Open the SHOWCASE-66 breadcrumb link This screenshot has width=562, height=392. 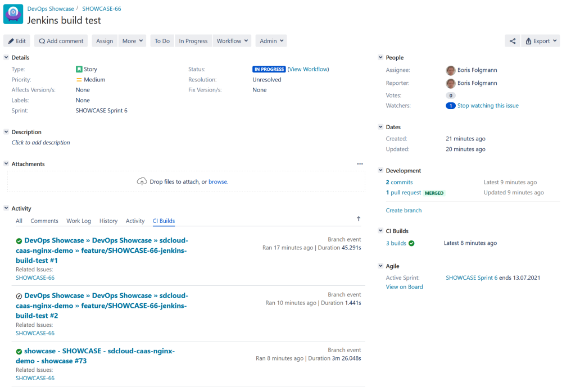coord(102,8)
